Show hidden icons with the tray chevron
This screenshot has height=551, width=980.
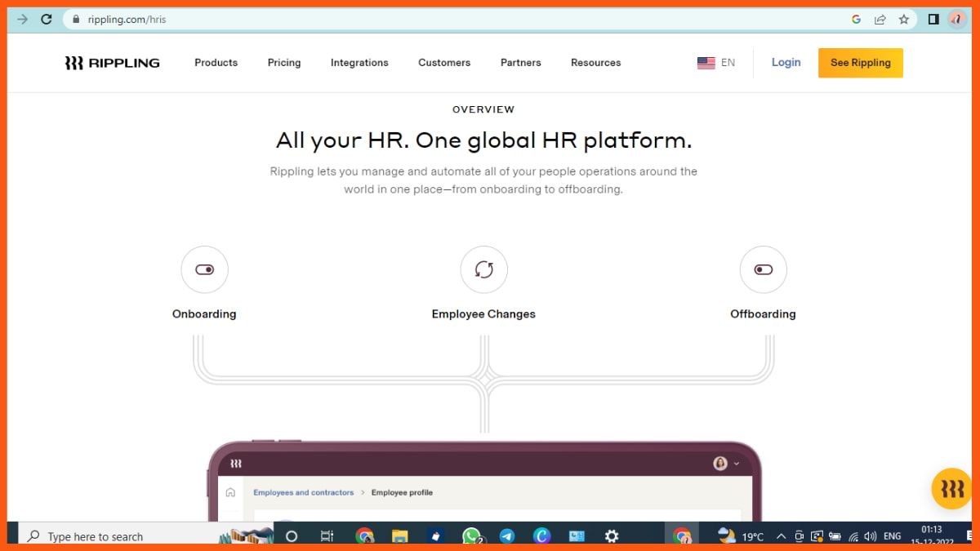pyautogui.click(x=780, y=535)
